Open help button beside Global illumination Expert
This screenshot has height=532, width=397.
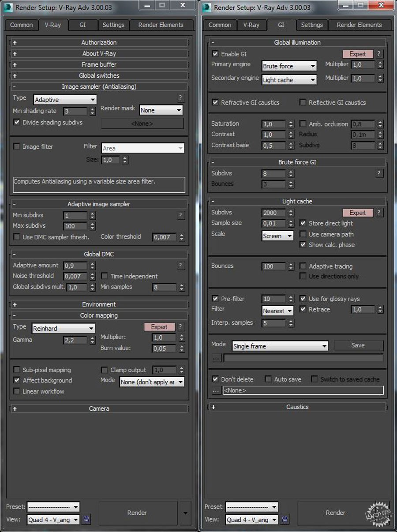379,54
